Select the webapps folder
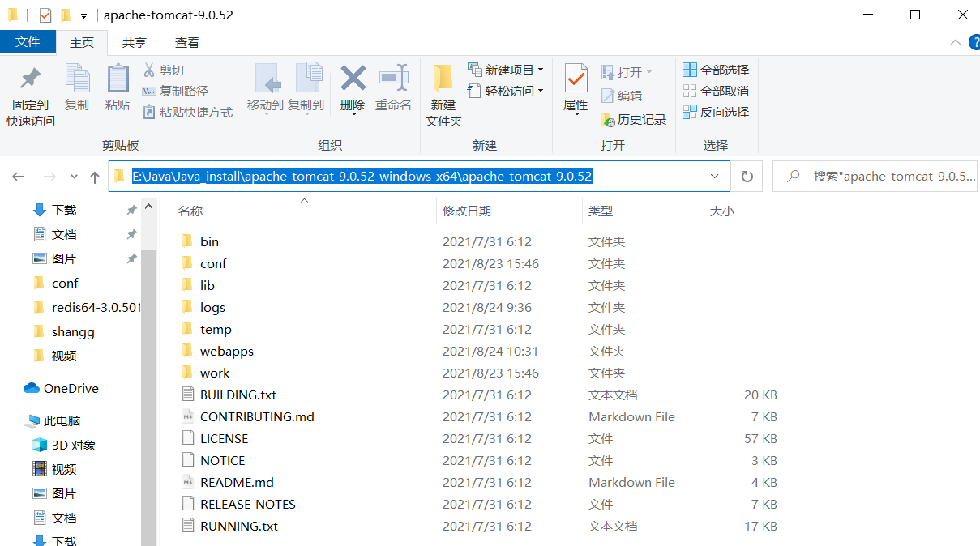Screen dimensions: 980x546 [x=227, y=351]
